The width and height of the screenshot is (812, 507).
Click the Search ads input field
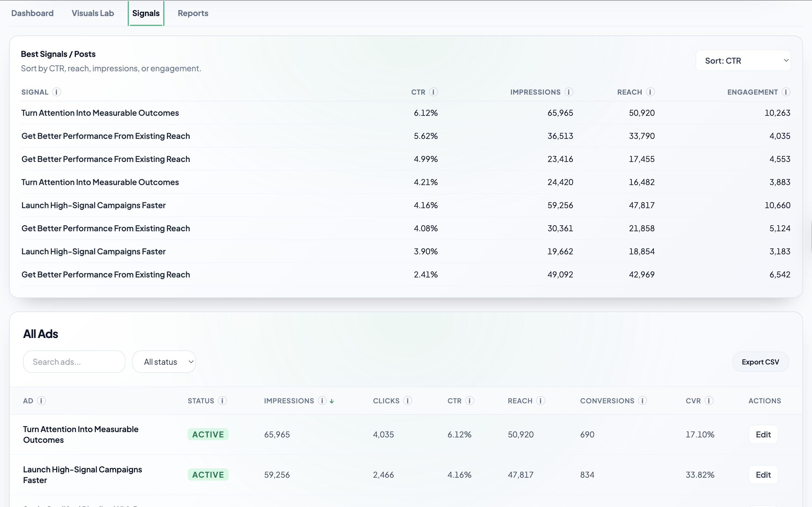click(x=74, y=361)
